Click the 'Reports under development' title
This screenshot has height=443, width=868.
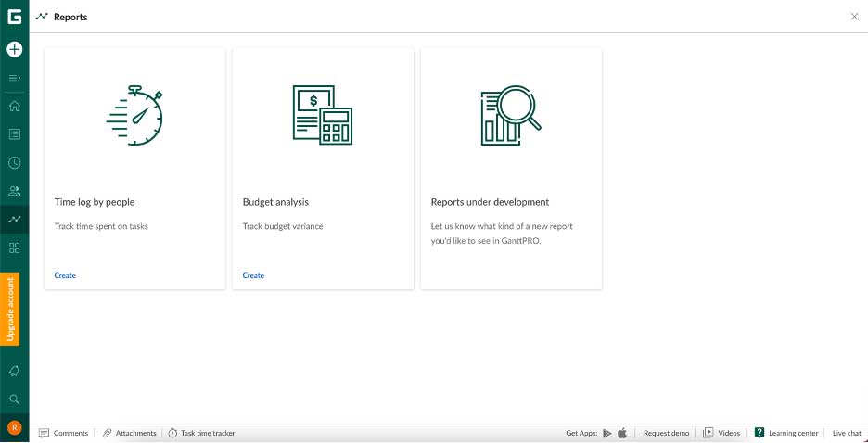[490, 202]
